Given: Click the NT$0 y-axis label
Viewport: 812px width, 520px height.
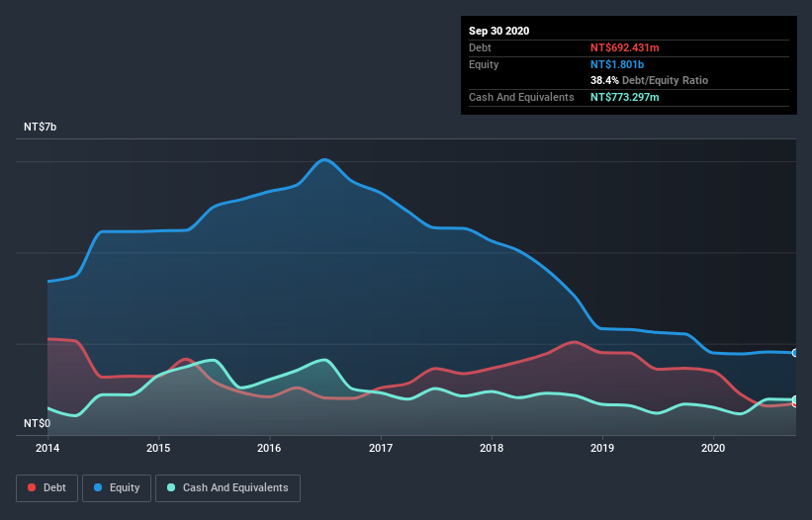Looking at the screenshot, I should point(38,423).
